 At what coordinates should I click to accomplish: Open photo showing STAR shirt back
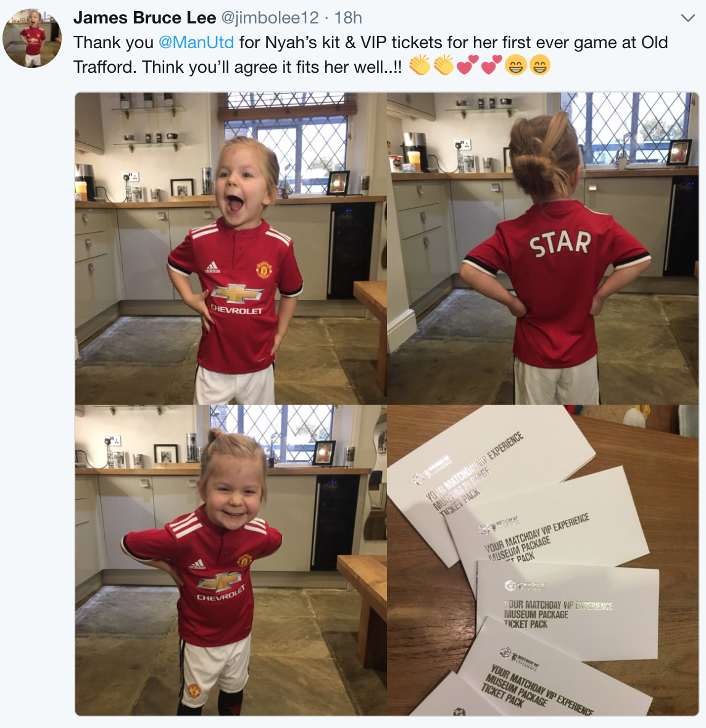pos(542,248)
